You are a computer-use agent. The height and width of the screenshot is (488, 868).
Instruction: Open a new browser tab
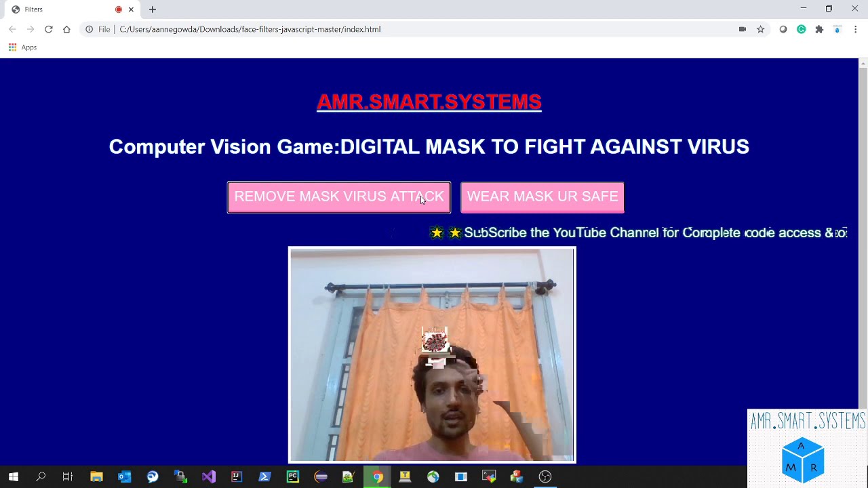[153, 9]
